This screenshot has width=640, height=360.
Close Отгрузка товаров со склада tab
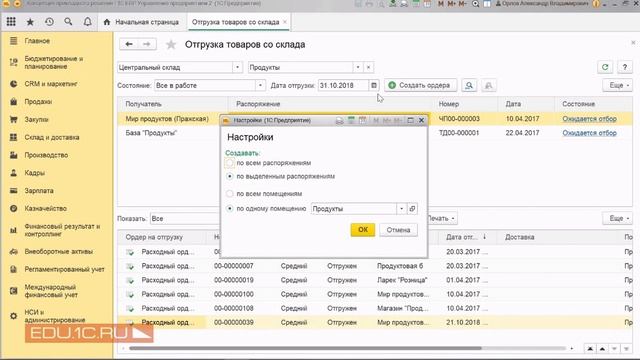285,22
